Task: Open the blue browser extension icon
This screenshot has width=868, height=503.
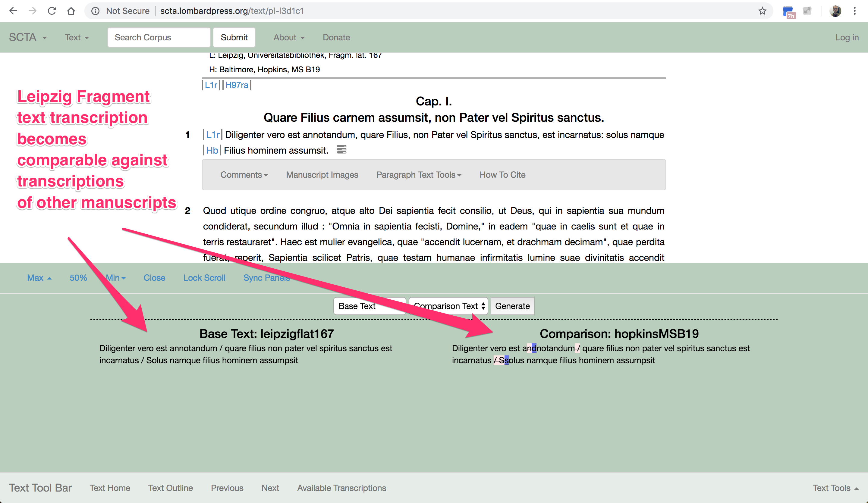Action: point(788,11)
